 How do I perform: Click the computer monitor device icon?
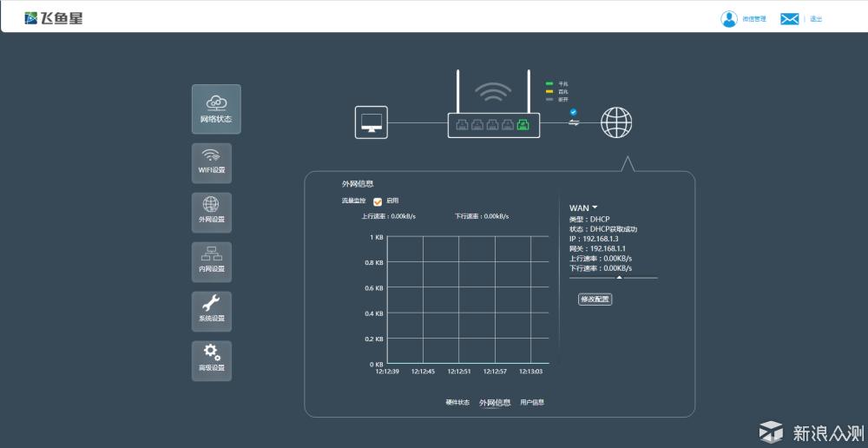[373, 123]
